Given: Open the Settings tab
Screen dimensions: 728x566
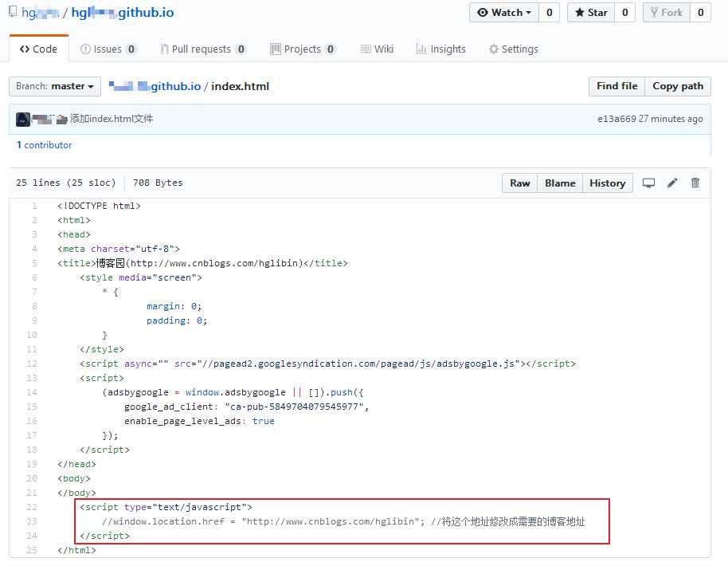Looking at the screenshot, I should (514, 49).
